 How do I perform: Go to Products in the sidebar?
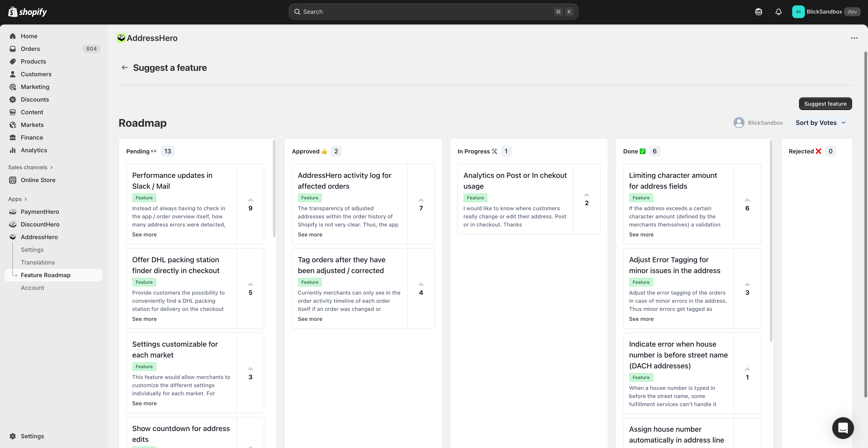pos(53,61)
